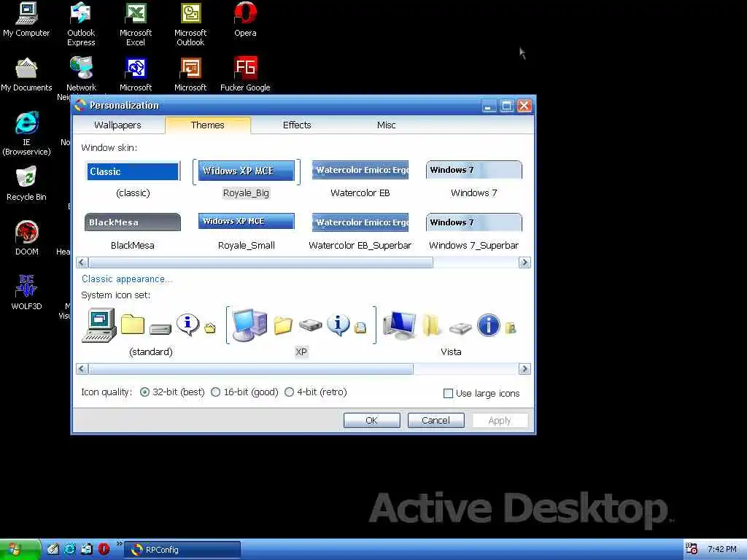Click the RPConfig taskbar button

182,550
